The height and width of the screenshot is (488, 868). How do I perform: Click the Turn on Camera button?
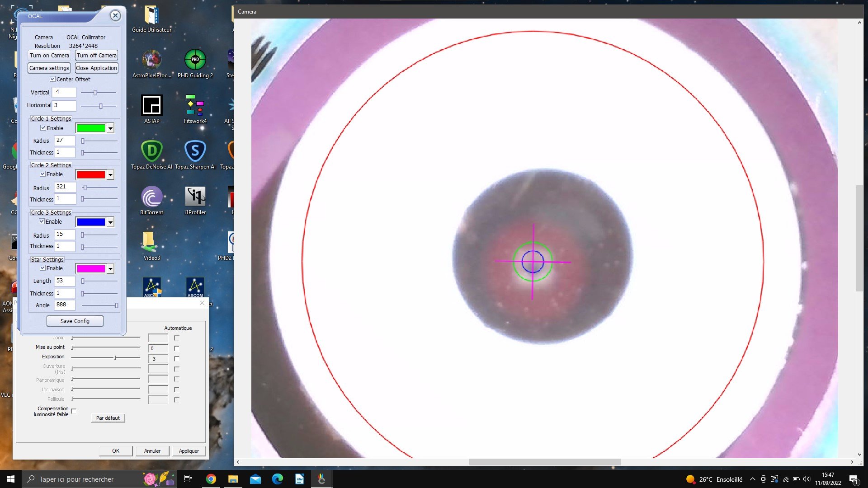49,56
